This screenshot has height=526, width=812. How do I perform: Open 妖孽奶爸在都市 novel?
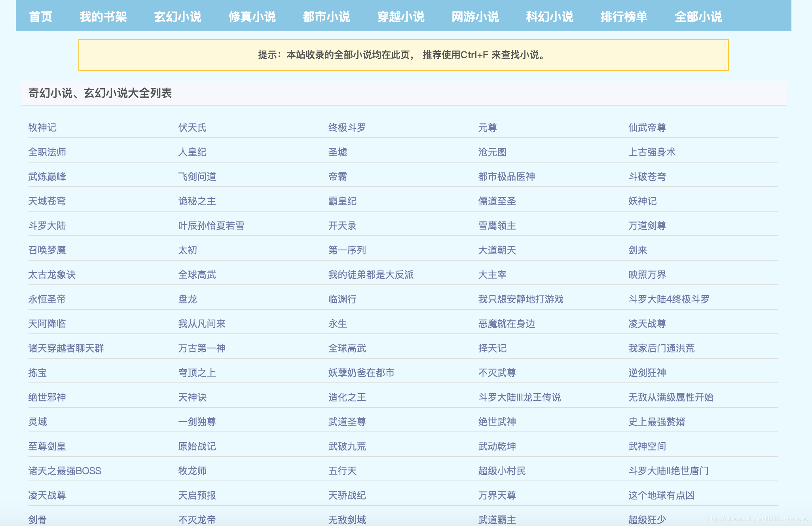361,373
